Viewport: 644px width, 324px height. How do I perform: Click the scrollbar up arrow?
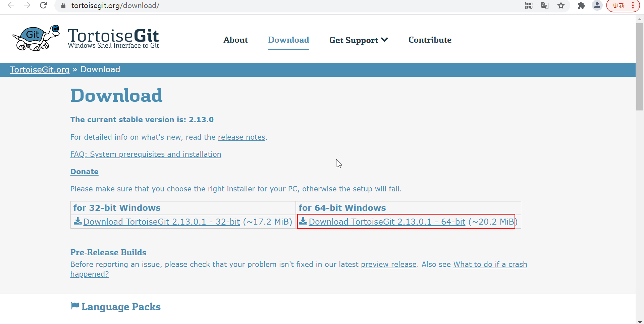pyautogui.click(x=640, y=19)
